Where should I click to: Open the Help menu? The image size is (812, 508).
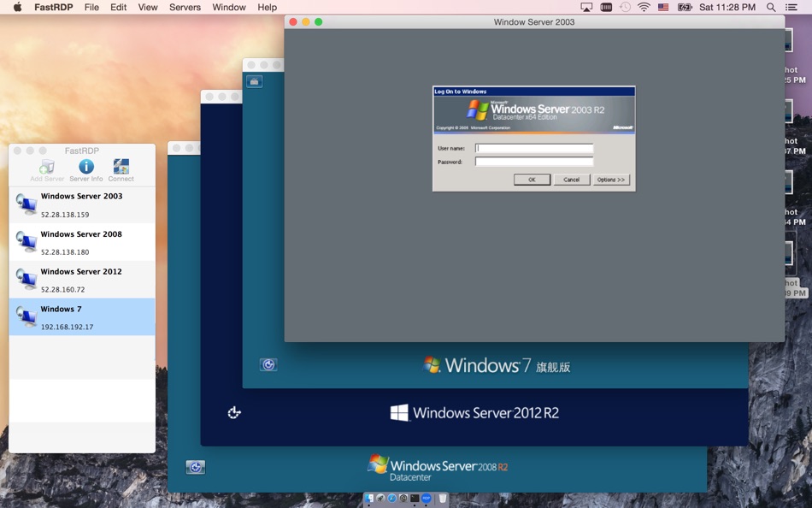268,7
